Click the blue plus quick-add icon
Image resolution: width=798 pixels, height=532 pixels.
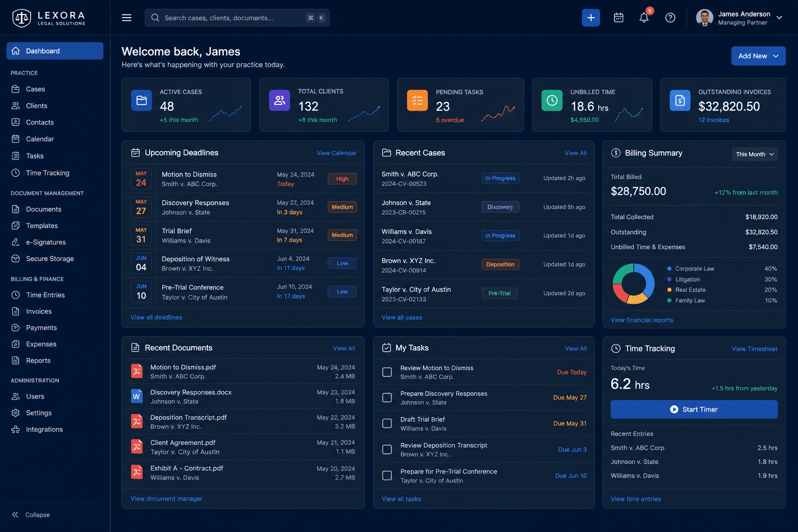(591, 18)
